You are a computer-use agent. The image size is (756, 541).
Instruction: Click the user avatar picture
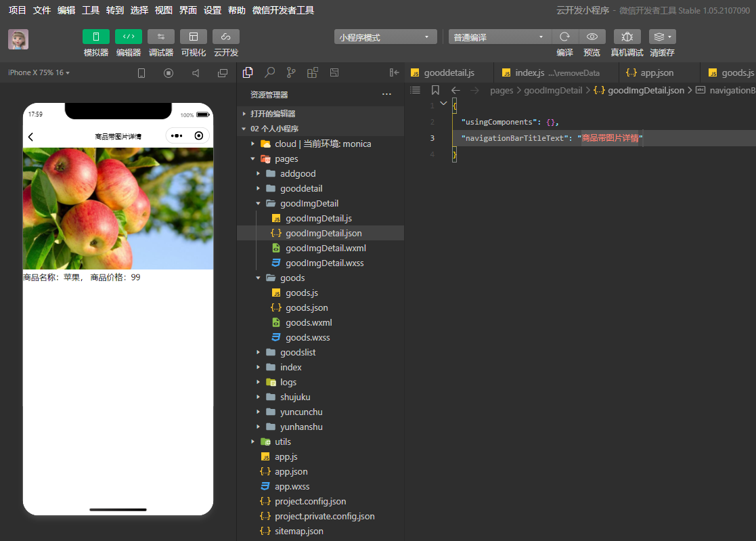click(18, 39)
